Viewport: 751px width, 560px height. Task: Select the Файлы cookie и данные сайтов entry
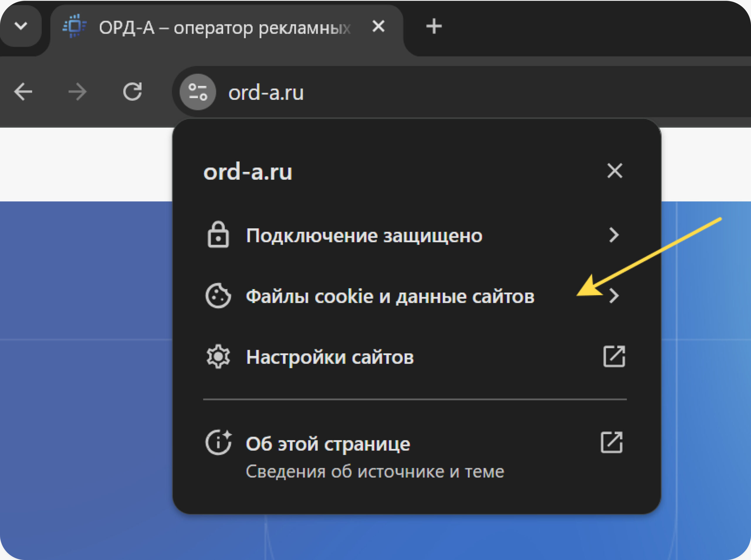390,297
